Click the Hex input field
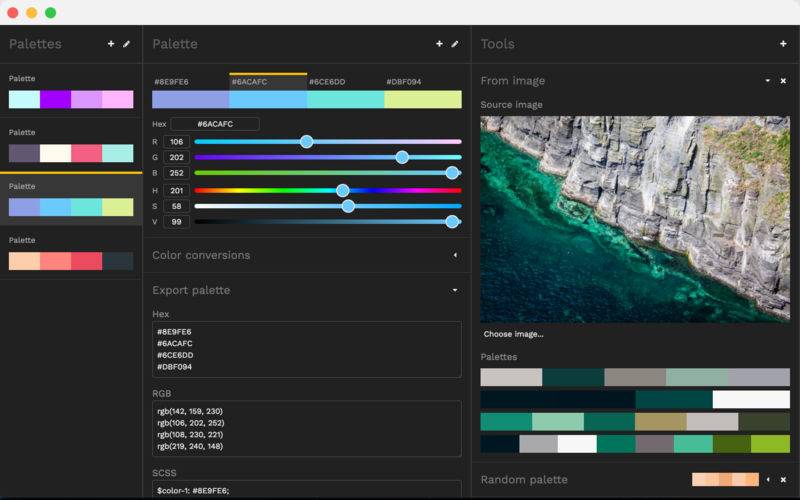This screenshot has width=800, height=500. [x=214, y=124]
